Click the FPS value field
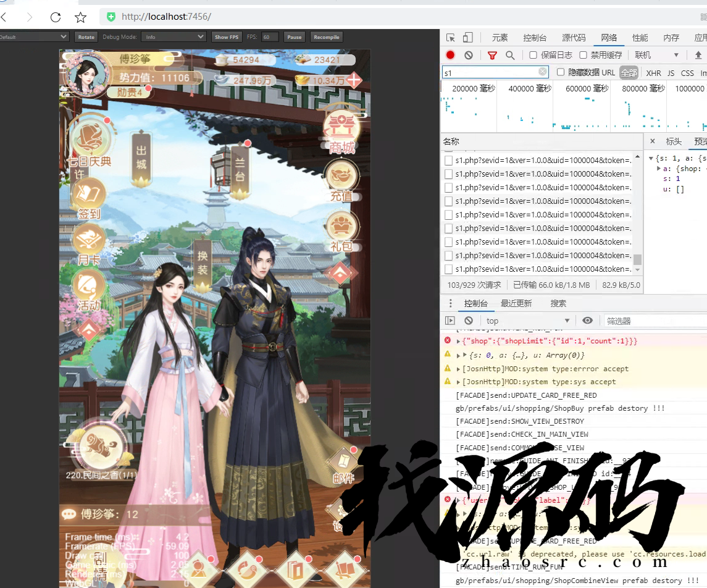This screenshot has width=707, height=588. click(x=270, y=37)
